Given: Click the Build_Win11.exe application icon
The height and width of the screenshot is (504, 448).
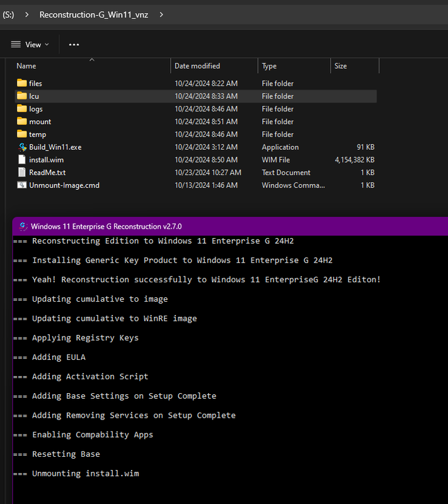Looking at the screenshot, I should click(x=22, y=147).
